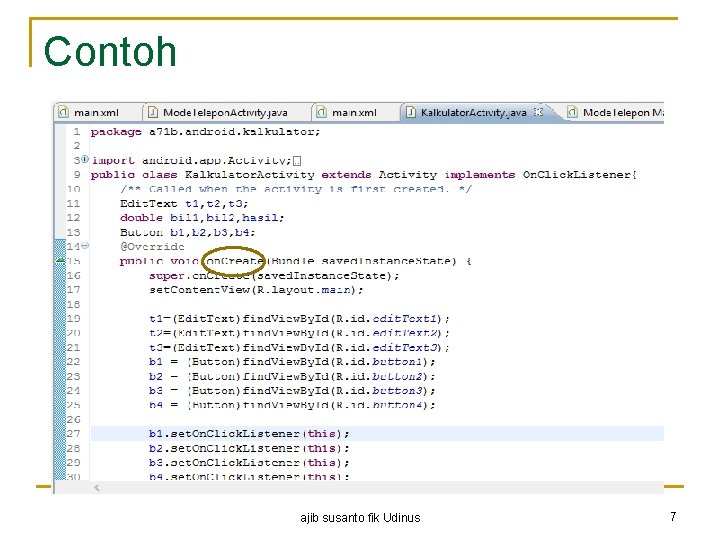Image resolution: width=720 pixels, height=540 pixels.
Task: Click the setContentView(R.layout.main) line
Action: coord(256,290)
